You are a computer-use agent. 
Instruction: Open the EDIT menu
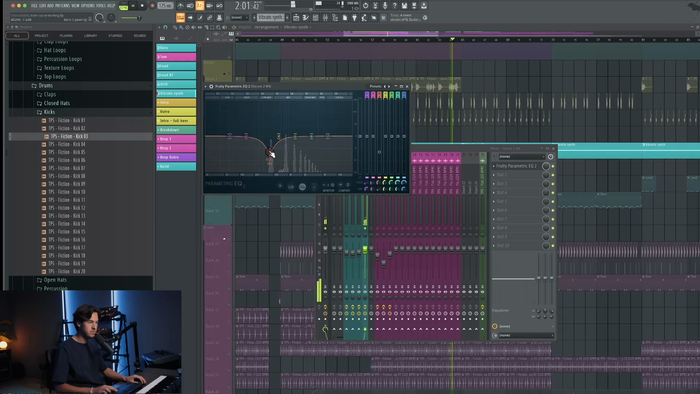point(42,6)
